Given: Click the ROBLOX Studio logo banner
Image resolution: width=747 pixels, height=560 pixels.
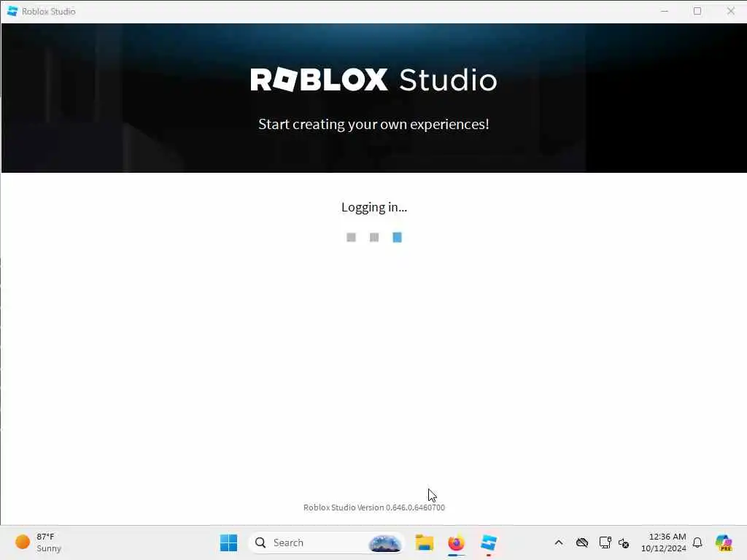Looking at the screenshot, I should click(374, 79).
